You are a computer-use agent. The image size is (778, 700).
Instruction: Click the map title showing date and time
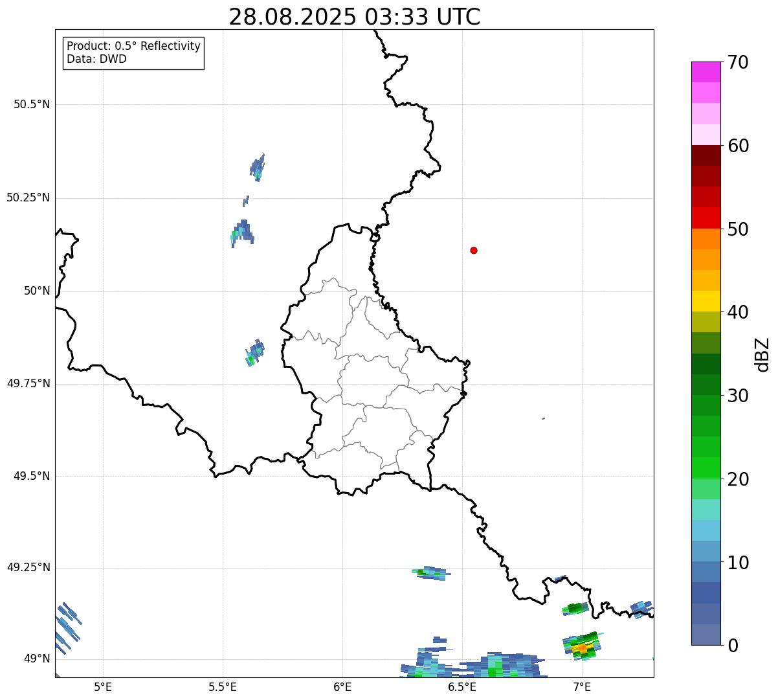[x=354, y=17]
